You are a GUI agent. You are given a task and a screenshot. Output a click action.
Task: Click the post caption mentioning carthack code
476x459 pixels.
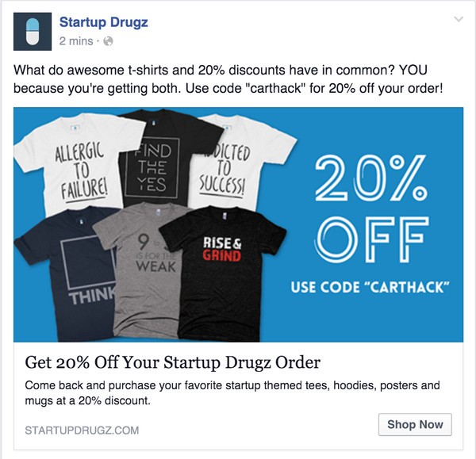tap(228, 79)
